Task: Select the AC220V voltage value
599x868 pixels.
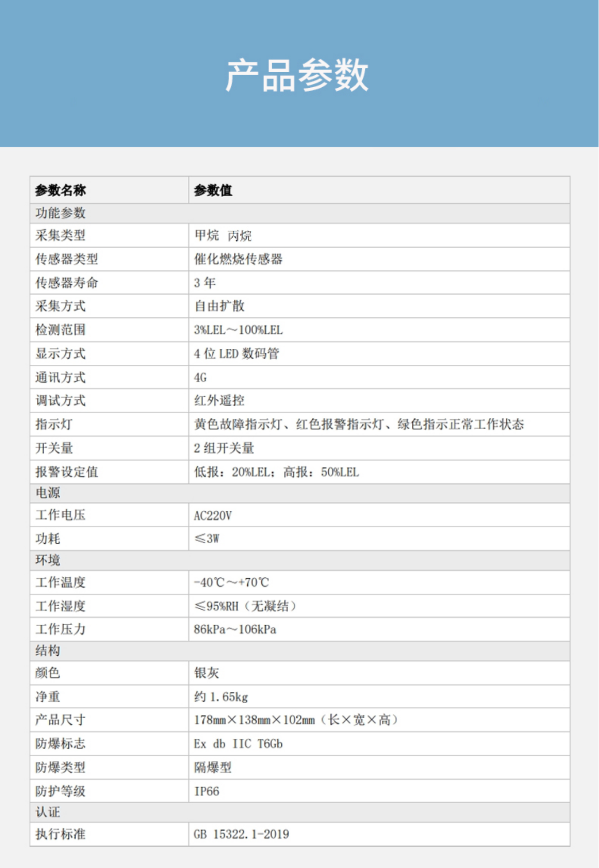Action: click(x=213, y=516)
